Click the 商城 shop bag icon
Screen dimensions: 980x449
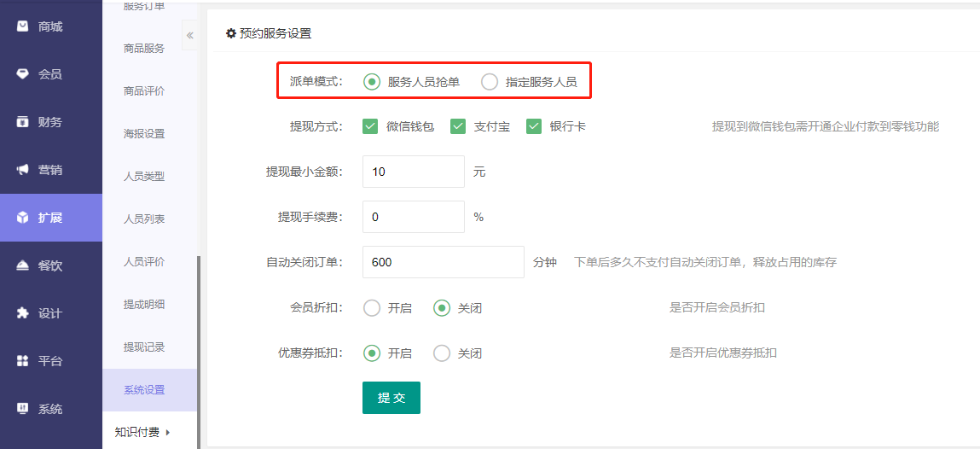click(23, 26)
